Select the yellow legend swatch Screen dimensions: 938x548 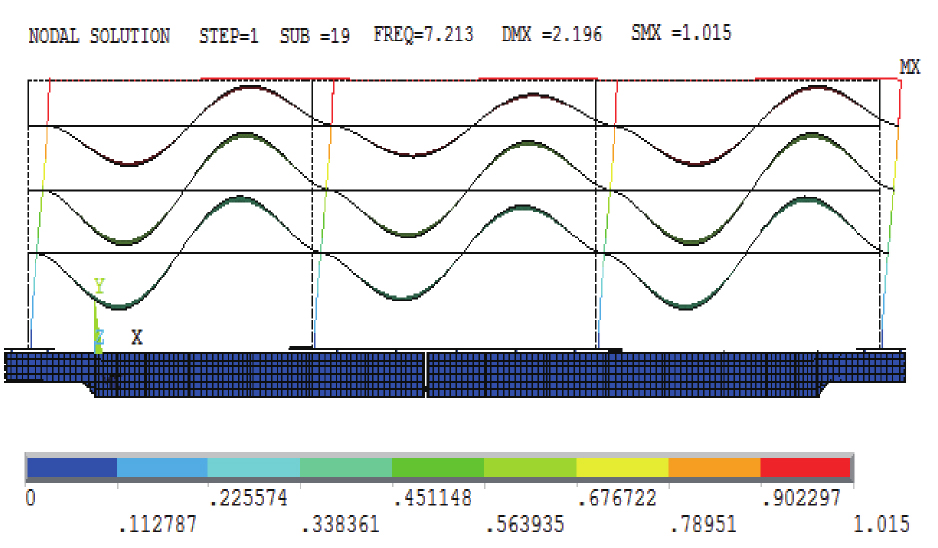[622, 467]
